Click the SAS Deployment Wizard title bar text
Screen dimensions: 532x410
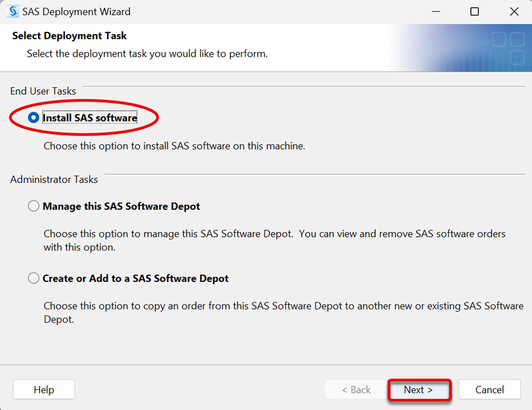76,12
